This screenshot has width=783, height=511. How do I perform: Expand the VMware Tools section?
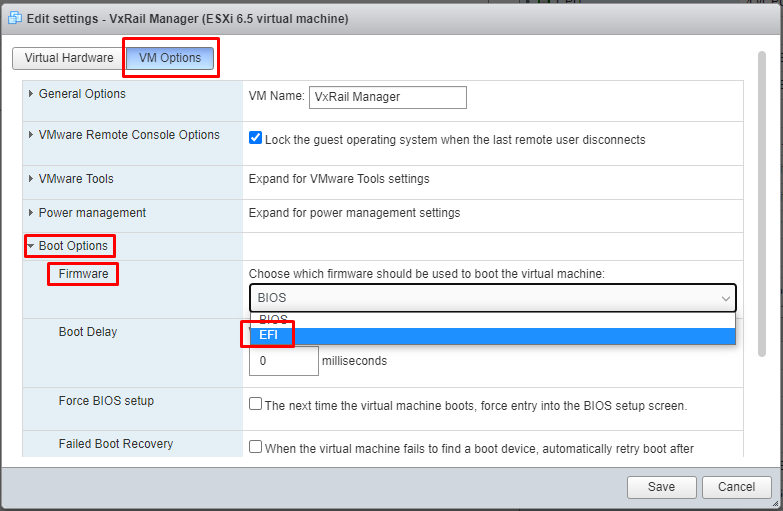click(75, 179)
